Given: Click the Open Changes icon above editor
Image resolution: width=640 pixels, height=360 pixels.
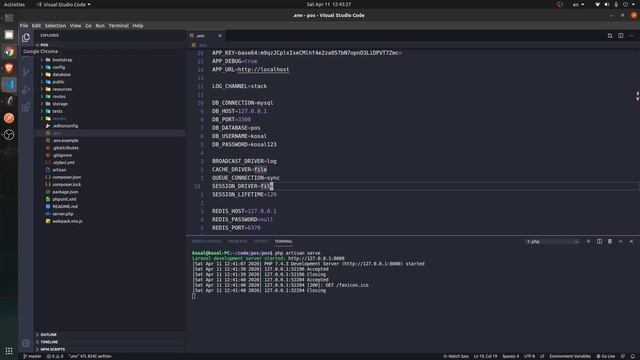Looking at the screenshot, I should (610, 36).
